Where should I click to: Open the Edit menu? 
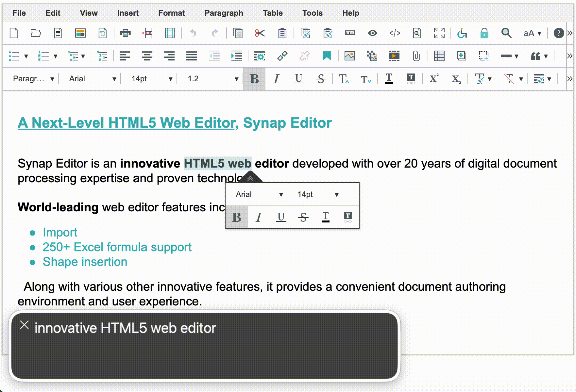53,13
